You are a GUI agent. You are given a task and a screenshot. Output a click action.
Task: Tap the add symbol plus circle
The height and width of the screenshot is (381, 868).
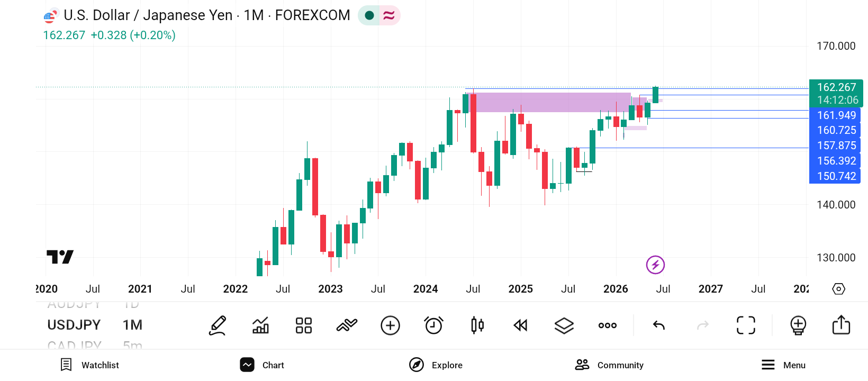coord(391,325)
